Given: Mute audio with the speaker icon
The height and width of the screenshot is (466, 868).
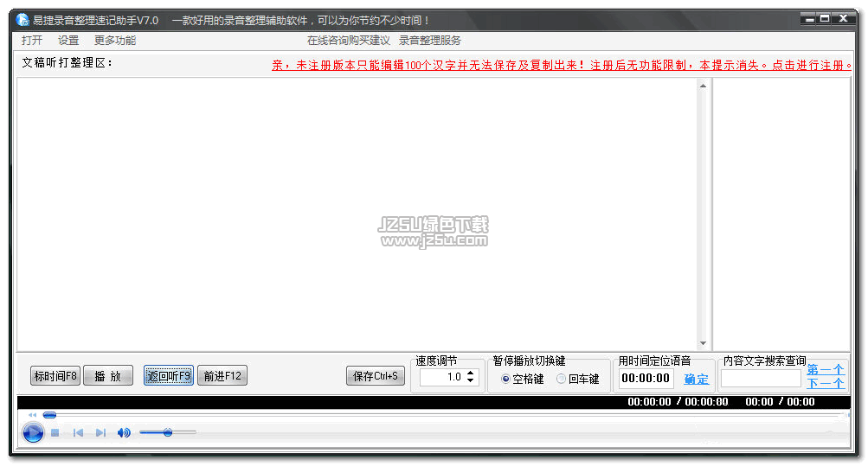Looking at the screenshot, I should (x=124, y=433).
